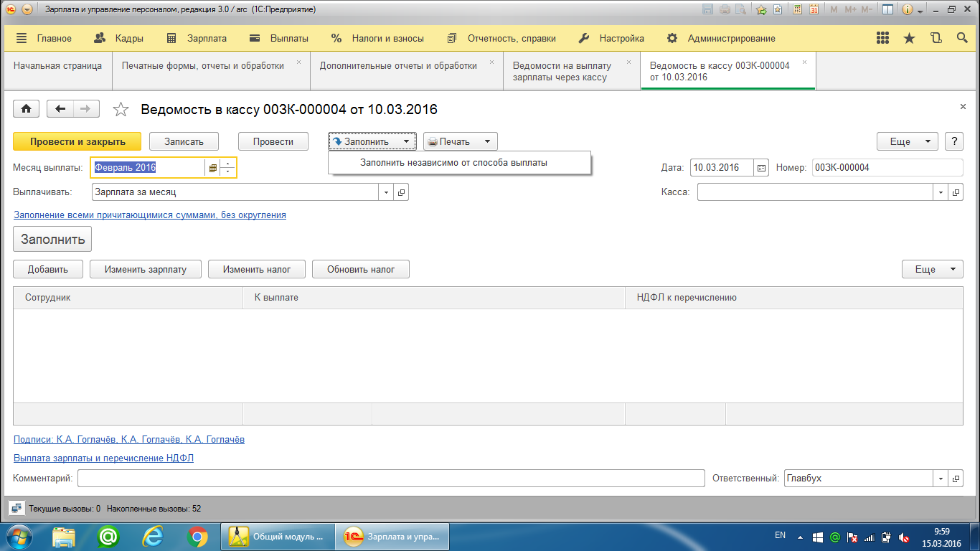The width and height of the screenshot is (980, 551).
Task: Open the table's Еще dropdown
Action: (x=933, y=269)
